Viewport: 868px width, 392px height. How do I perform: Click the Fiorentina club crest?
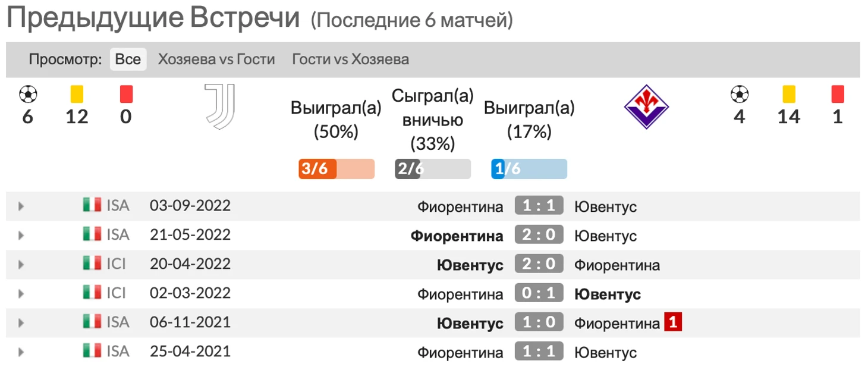(x=646, y=107)
